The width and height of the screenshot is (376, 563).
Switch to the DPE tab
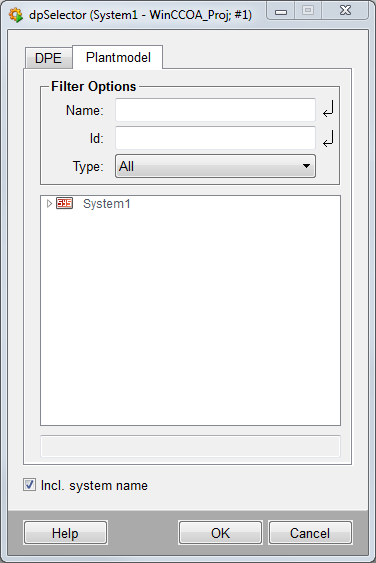coord(48,58)
